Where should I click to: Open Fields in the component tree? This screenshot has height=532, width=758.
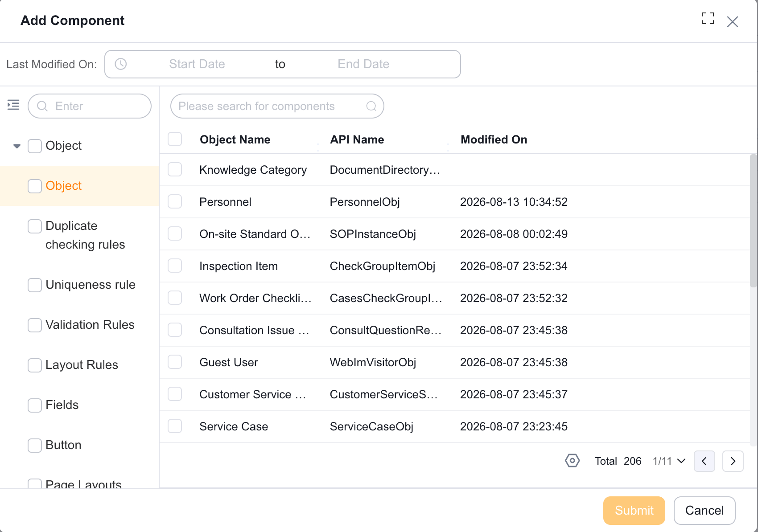pos(62,405)
